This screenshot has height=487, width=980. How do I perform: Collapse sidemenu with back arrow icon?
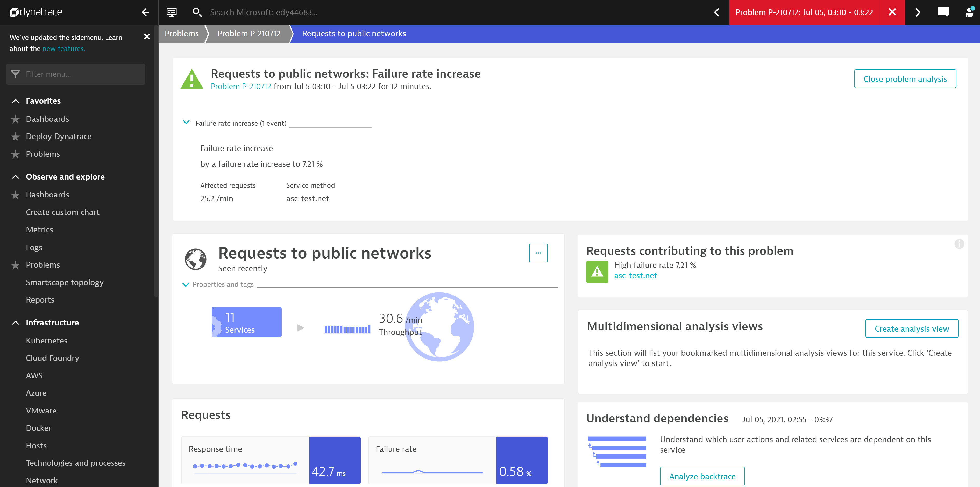tap(145, 12)
